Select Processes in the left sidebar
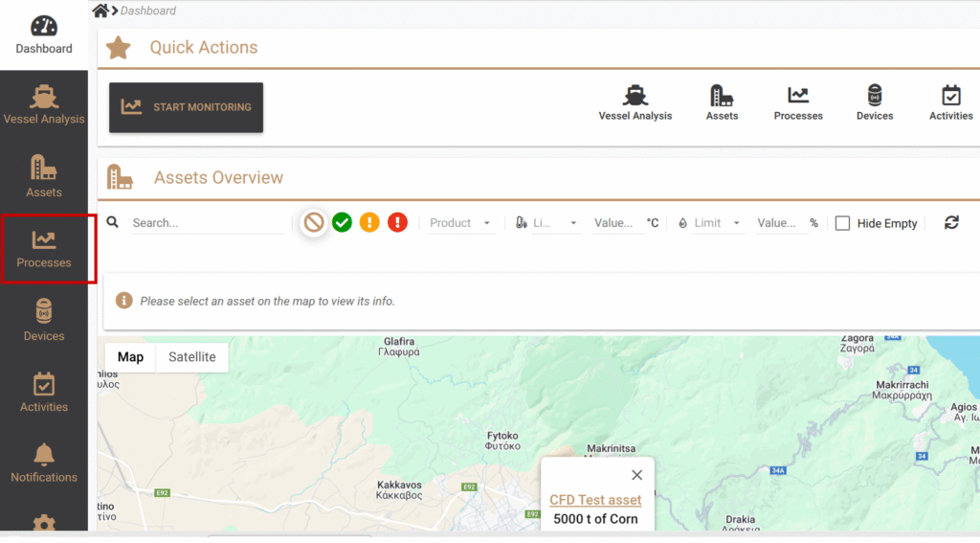The width and height of the screenshot is (980, 543). point(44,249)
